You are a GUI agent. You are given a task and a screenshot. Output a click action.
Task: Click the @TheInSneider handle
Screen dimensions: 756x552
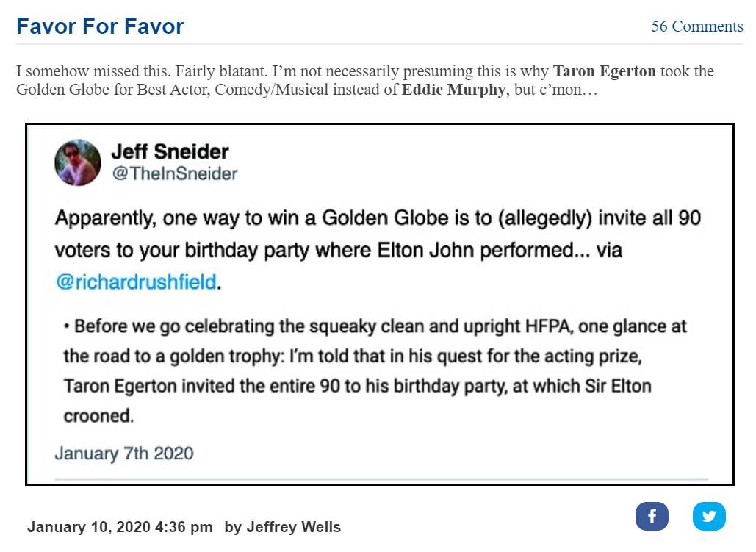[x=175, y=173]
